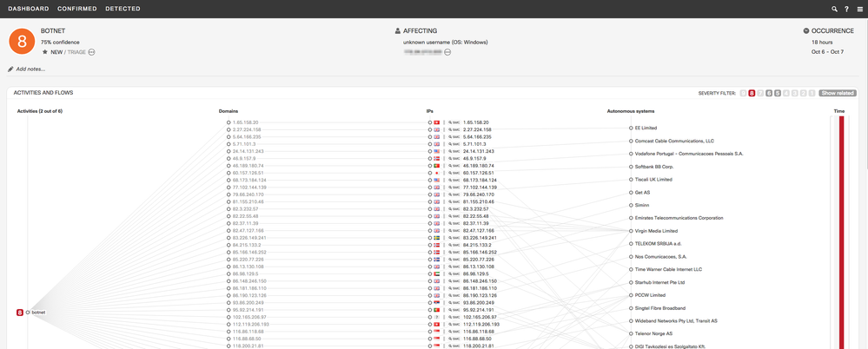Open SWC lookup for IP 85.220.77.226
Viewport: 868px width, 349px height.
click(x=454, y=259)
